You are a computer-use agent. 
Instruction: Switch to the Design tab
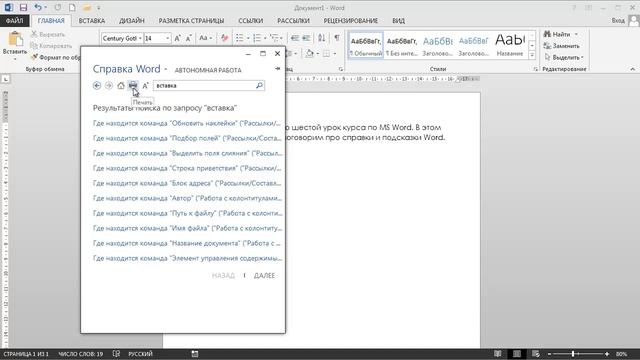[x=131, y=20]
